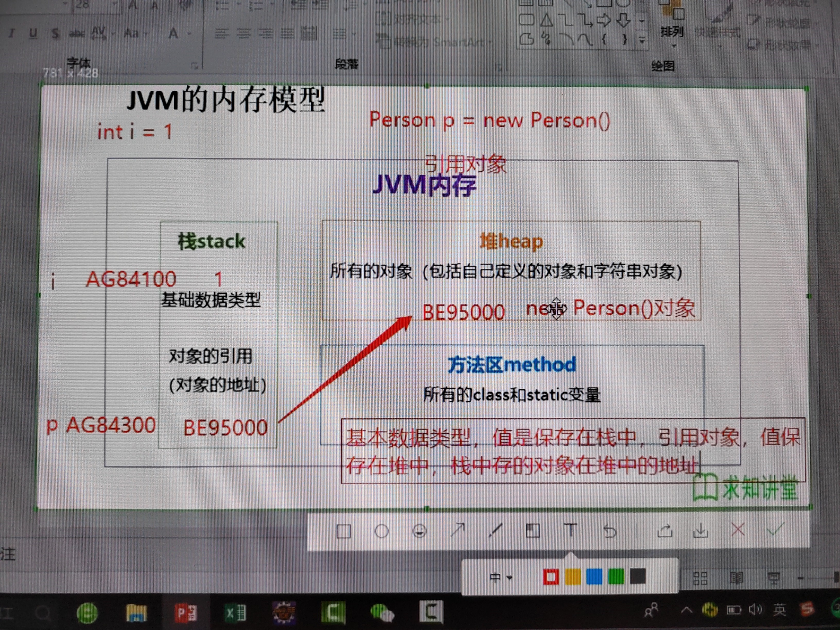This screenshot has height=630, width=840.
Task: Toggle text shadow S button
Action: (55, 34)
